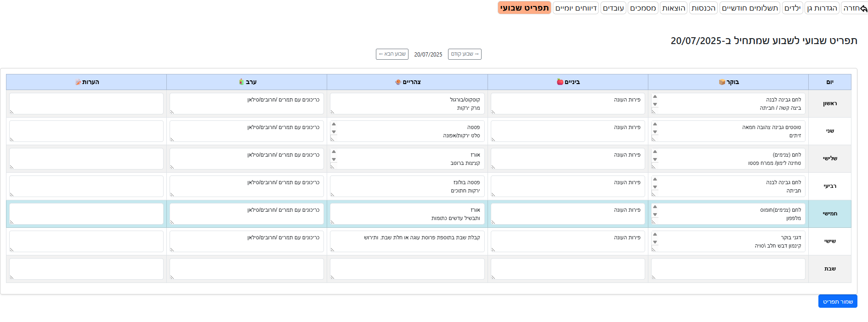Go to next week with שבוע הבא

point(392,54)
